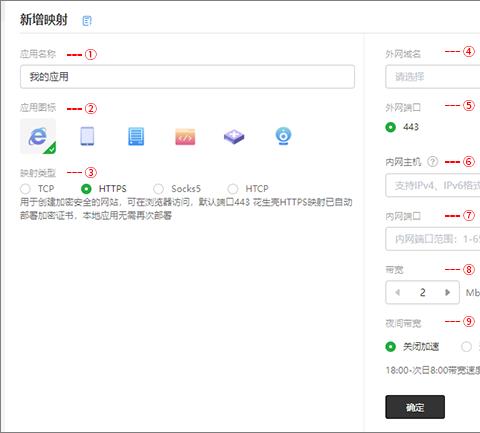Select the Internet Explorer browser app icon
This screenshot has width=480, height=433.
tap(38, 136)
